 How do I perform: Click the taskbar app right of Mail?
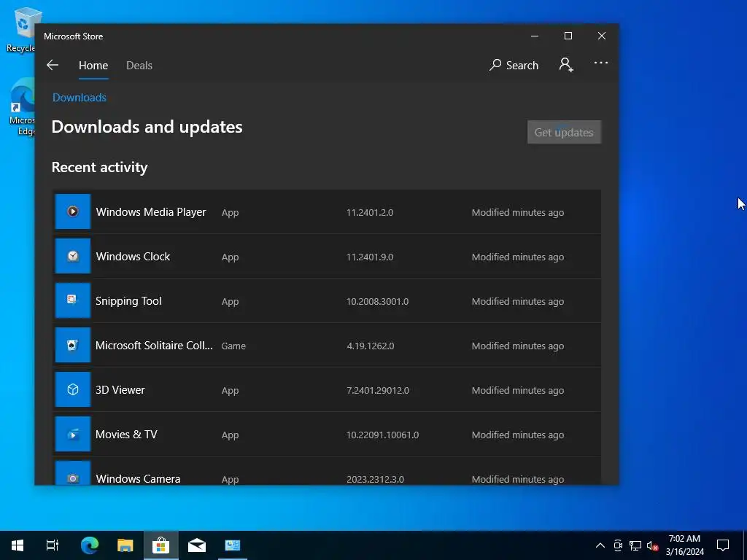pos(233,545)
